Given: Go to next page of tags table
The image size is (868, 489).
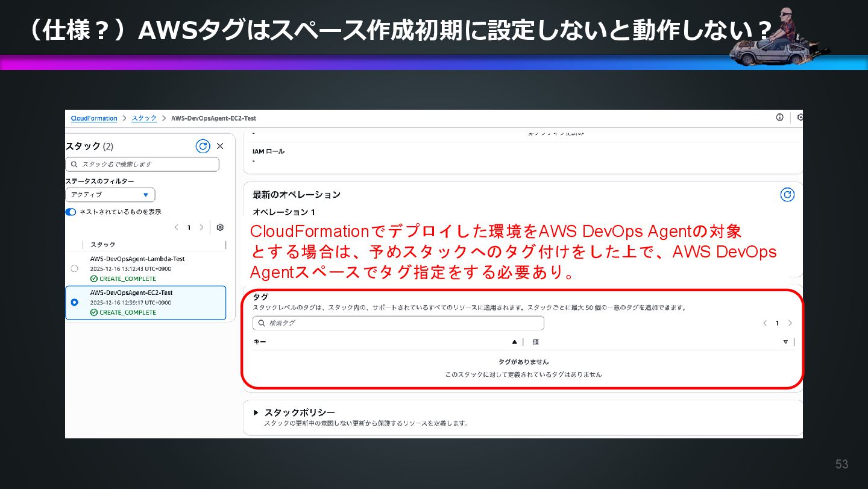Looking at the screenshot, I should tap(790, 323).
